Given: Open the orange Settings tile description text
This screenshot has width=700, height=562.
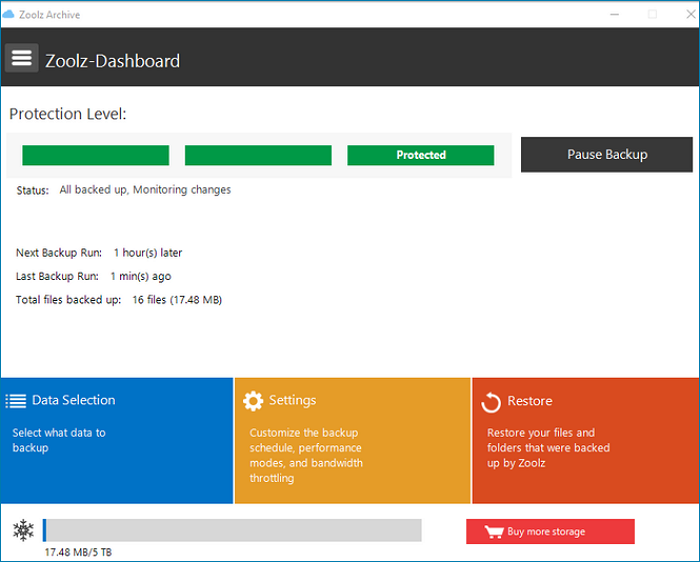Looking at the screenshot, I should [x=305, y=456].
